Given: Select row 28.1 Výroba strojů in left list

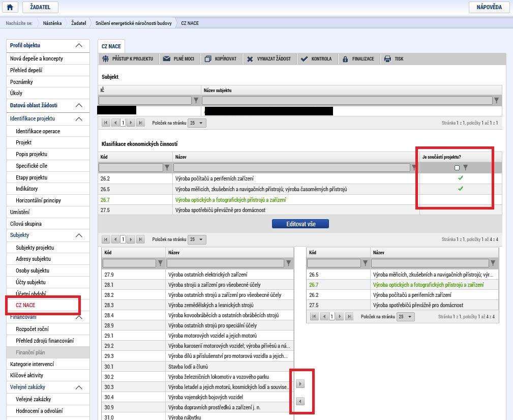Looking at the screenshot, I should point(198,285).
